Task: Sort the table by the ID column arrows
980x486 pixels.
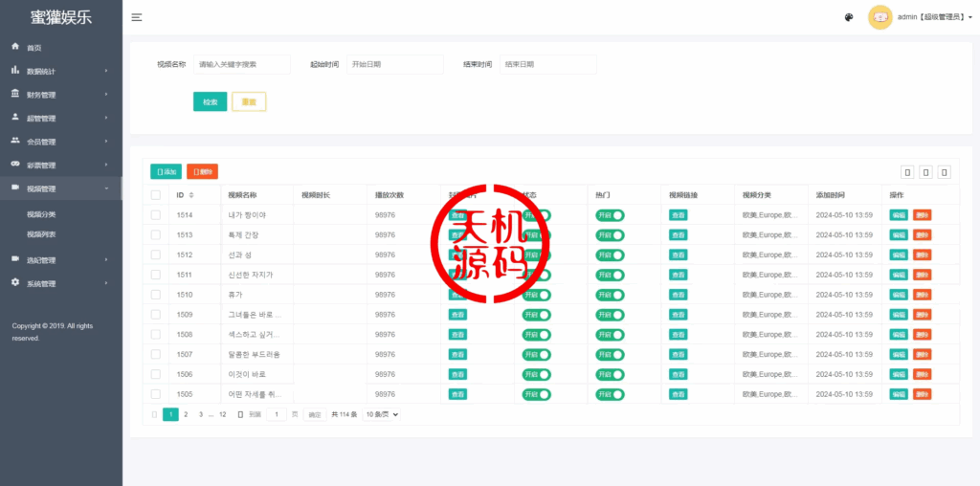Action: click(x=191, y=195)
